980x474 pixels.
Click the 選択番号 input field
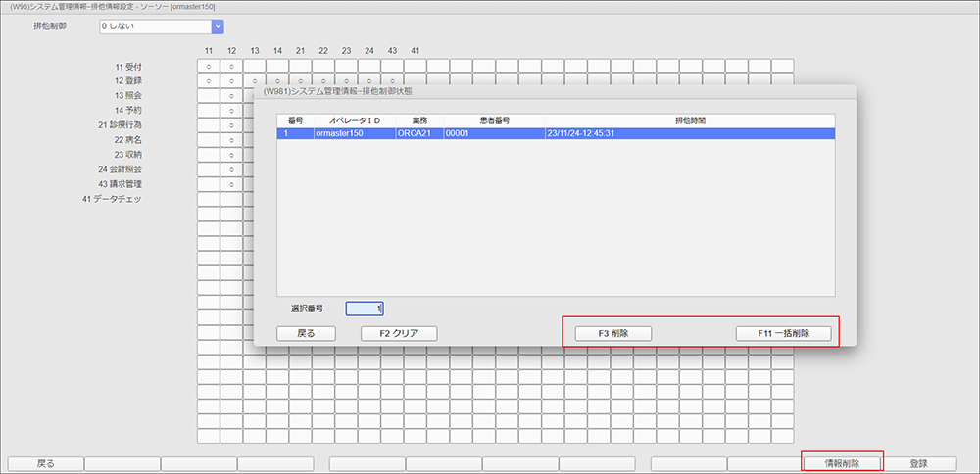point(365,308)
